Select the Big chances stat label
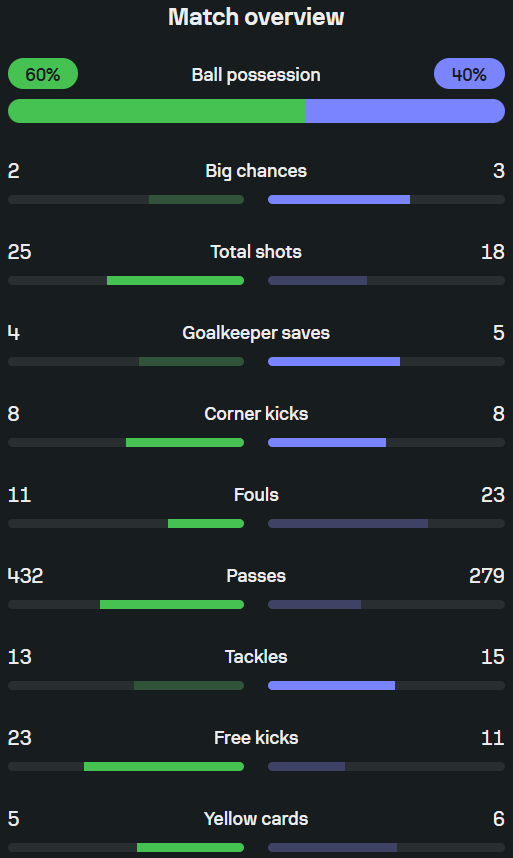 point(256,171)
